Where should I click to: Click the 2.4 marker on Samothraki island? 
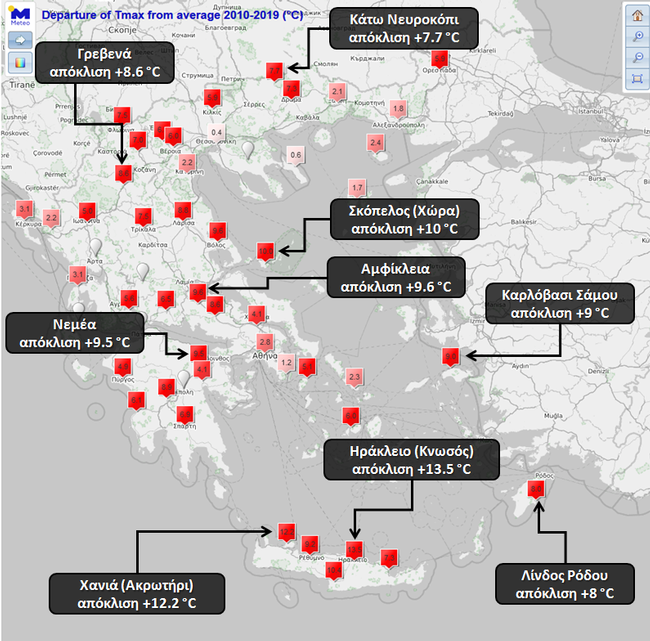pos(377,143)
